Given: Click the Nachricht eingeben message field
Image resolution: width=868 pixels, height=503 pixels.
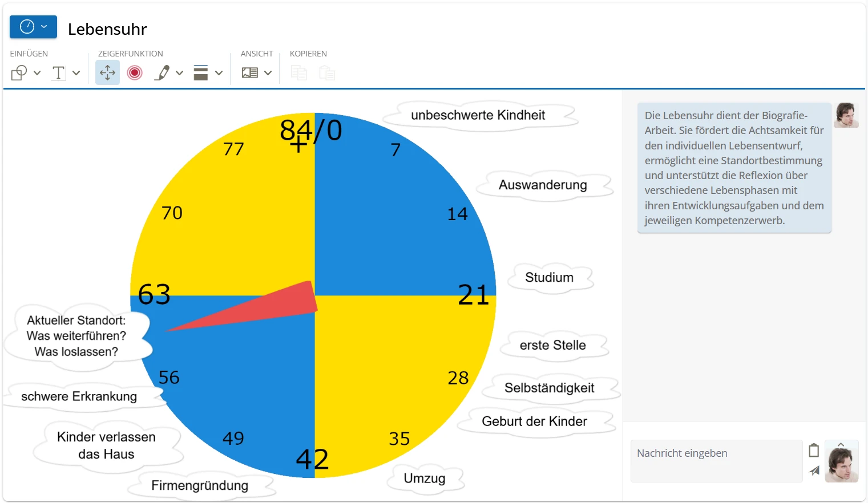Looking at the screenshot, I should [x=716, y=460].
